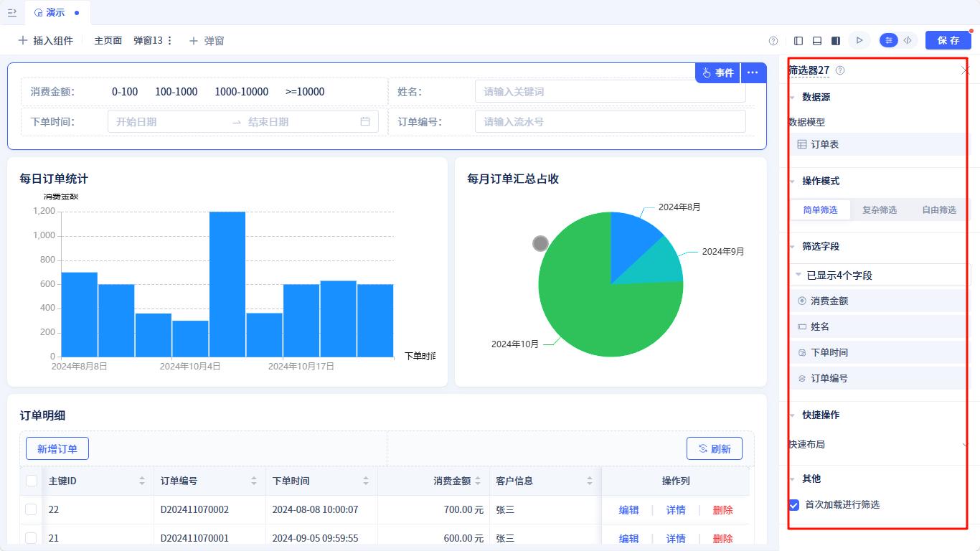Screen dimensions: 980x551
Task: Click the 新增订单 button
Action: coord(57,448)
